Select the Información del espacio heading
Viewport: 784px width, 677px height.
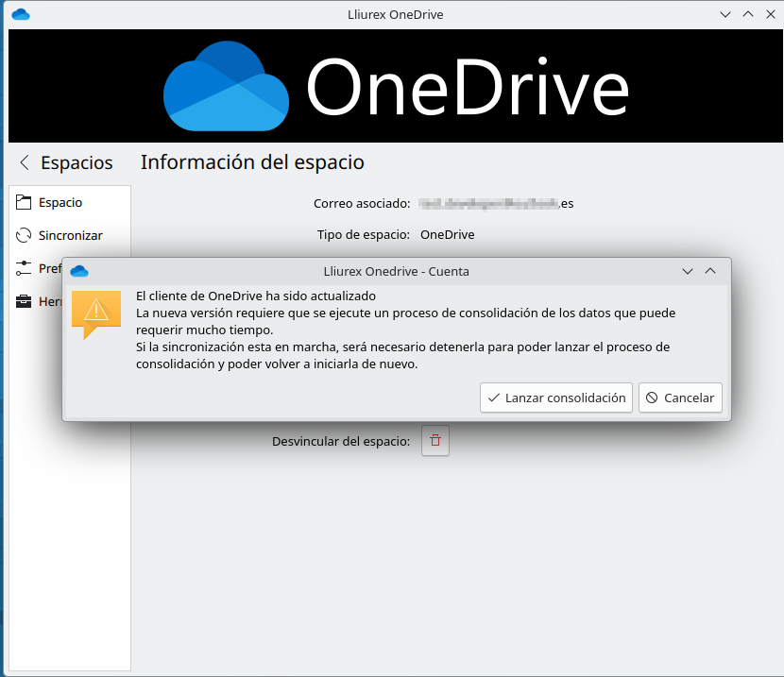point(252,161)
